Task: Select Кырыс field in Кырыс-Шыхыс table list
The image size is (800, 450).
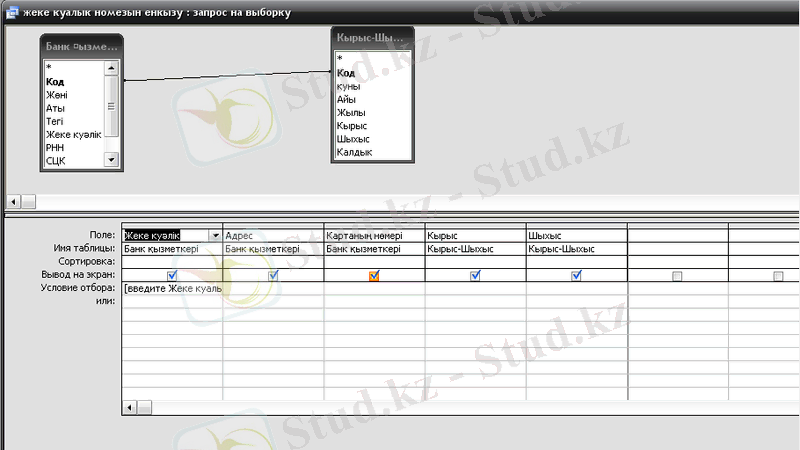Action: click(x=352, y=126)
